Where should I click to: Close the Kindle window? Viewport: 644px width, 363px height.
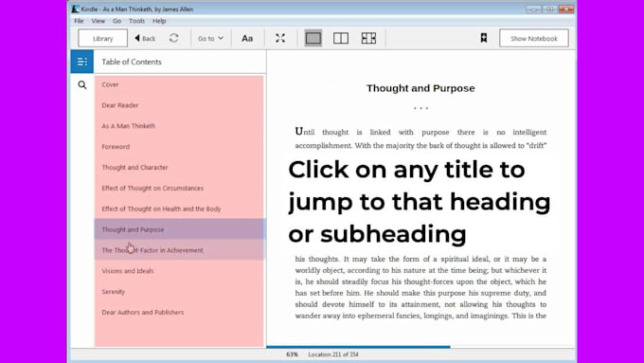tap(566, 9)
